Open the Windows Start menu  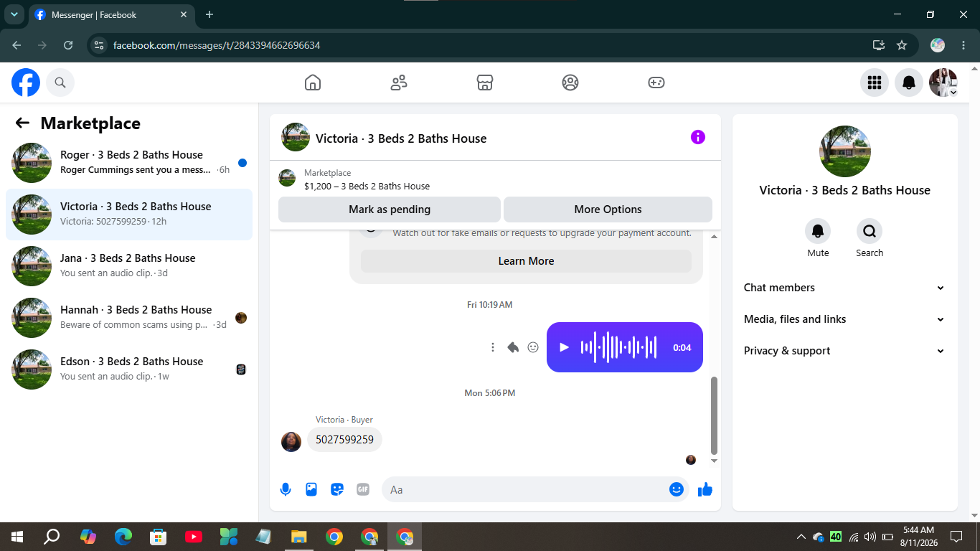click(17, 537)
